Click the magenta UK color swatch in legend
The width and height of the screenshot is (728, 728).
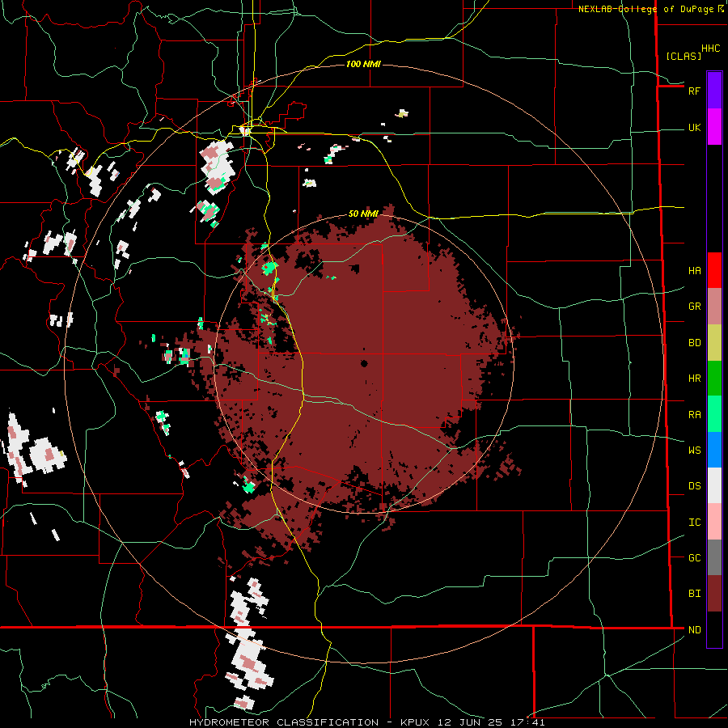714,127
